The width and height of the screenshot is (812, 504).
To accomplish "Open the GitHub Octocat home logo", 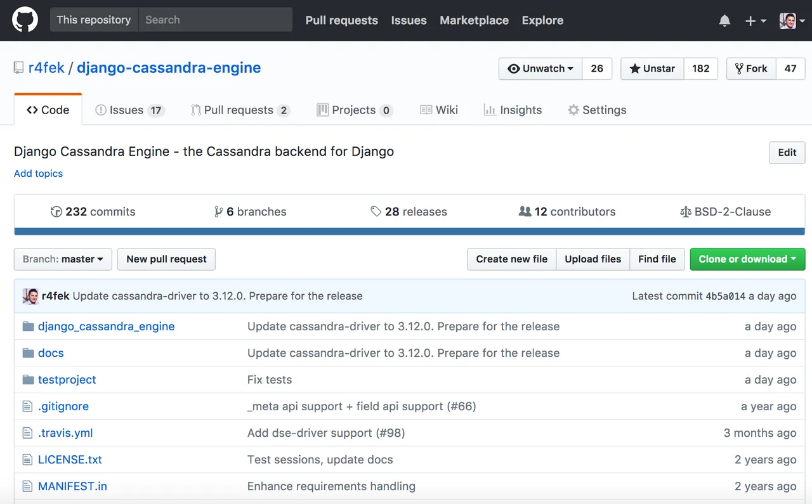I will (x=25, y=20).
